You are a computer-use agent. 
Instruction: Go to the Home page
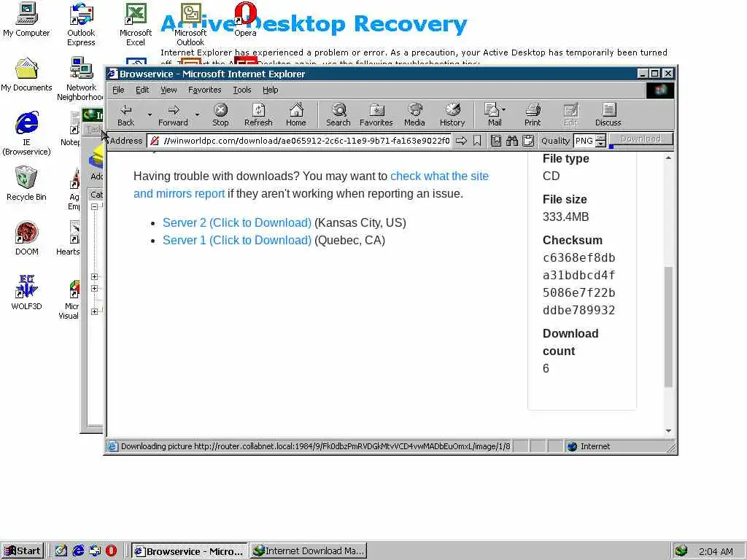click(x=296, y=114)
